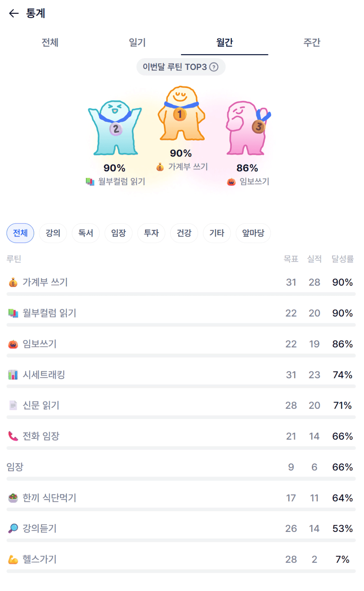
Task: Tap the document icon for 신문 읽기
Action: 13,406
